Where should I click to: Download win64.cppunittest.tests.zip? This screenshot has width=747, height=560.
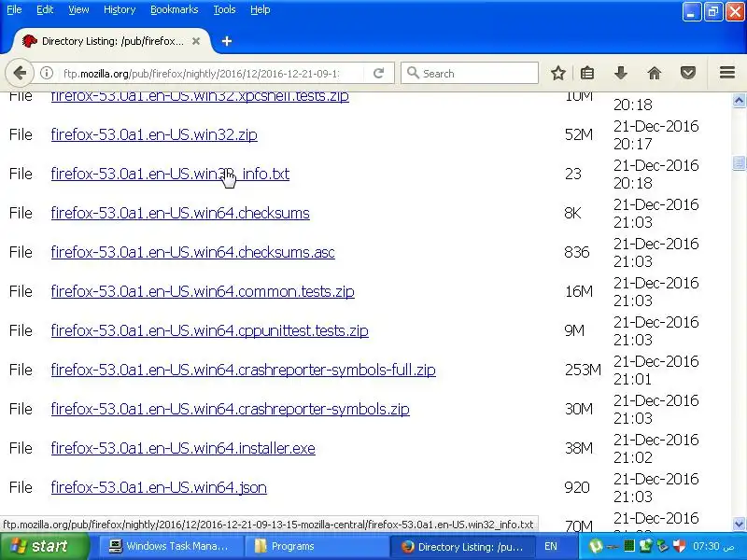(209, 330)
